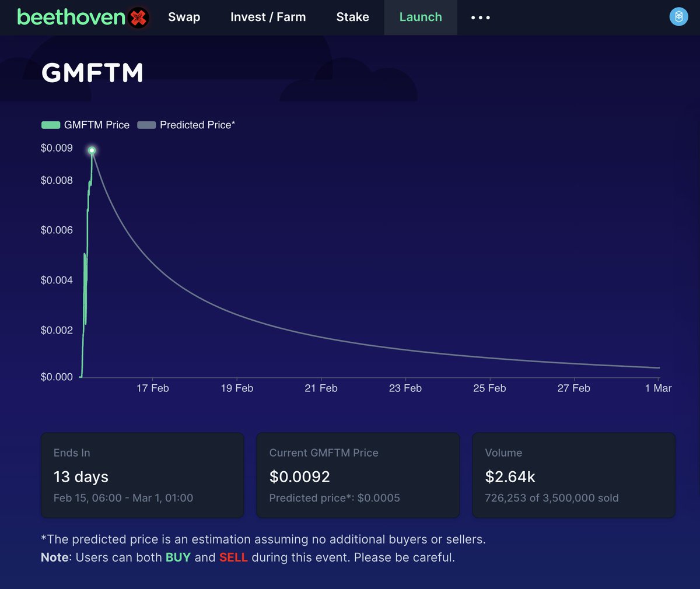Click the $0.009 axis value
700x589 pixels.
tap(57, 148)
